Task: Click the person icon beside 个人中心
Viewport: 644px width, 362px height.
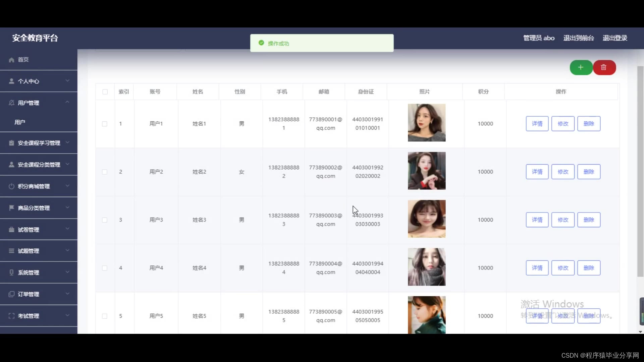Action: pyautogui.click(x=11, y=81)
